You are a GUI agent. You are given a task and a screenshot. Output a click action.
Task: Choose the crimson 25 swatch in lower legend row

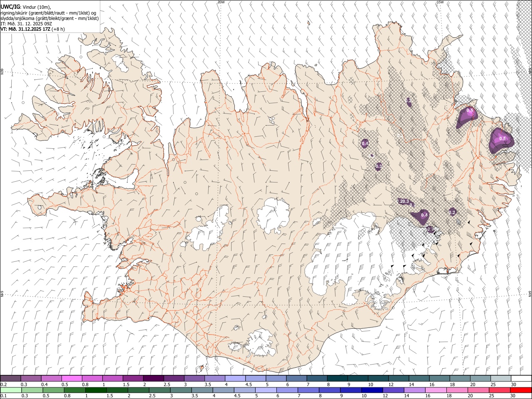(x=500, y=390)
